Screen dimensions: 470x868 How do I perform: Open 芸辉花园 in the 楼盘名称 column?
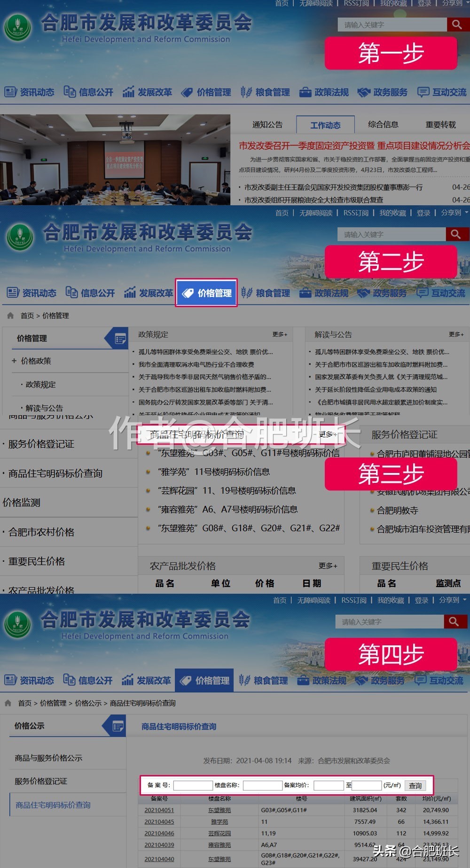coord(219,833)
